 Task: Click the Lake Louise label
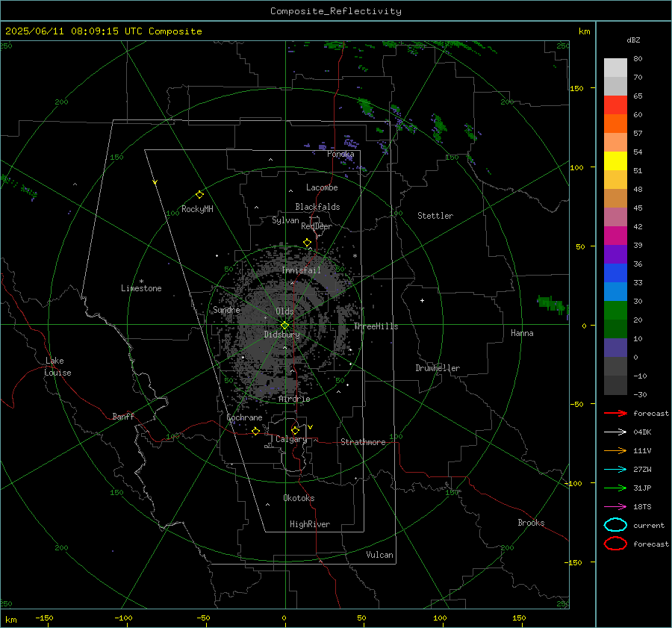coord(57,367)
